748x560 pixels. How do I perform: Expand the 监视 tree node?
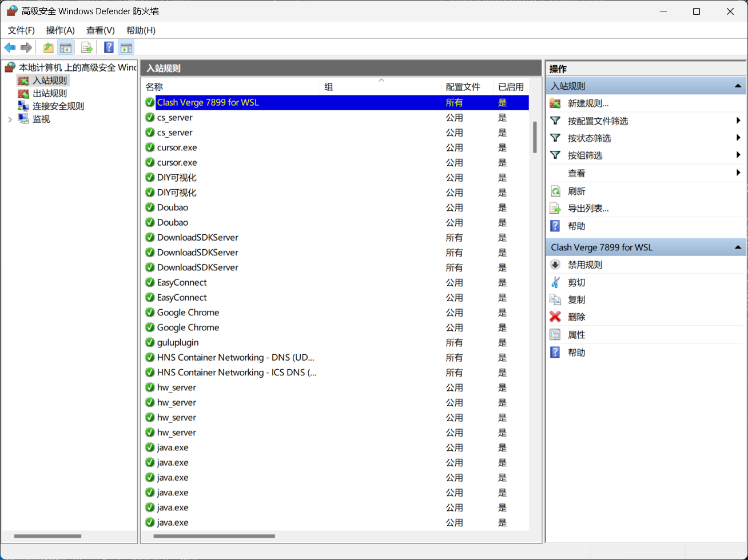click(10, 119)
